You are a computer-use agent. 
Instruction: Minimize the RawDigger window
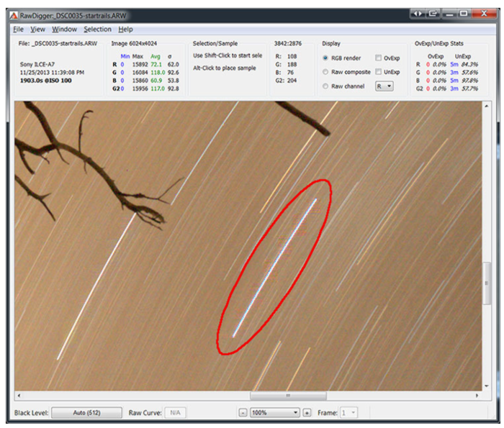coord(449,14)
